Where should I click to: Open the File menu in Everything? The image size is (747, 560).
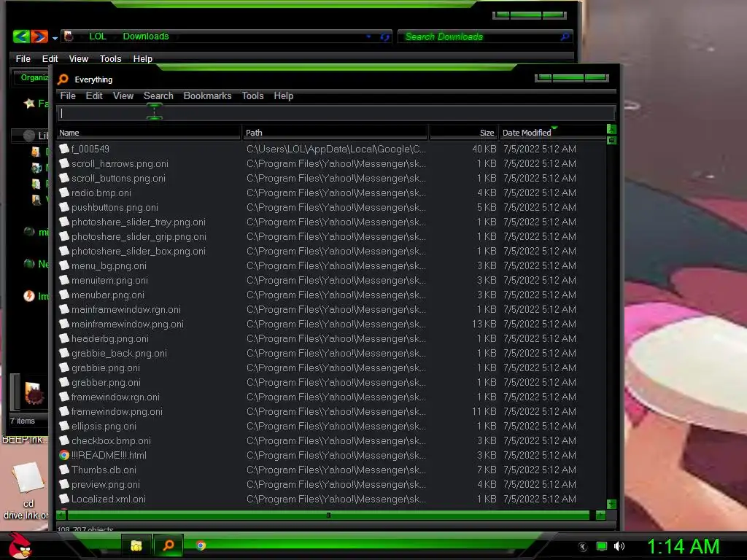click(x=68, y=96)
